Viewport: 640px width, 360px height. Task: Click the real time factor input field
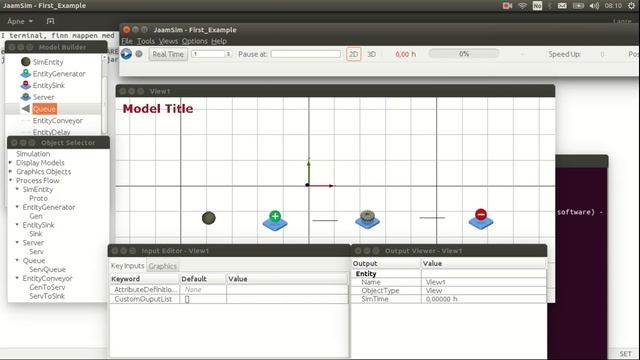(x=209, y=54)
